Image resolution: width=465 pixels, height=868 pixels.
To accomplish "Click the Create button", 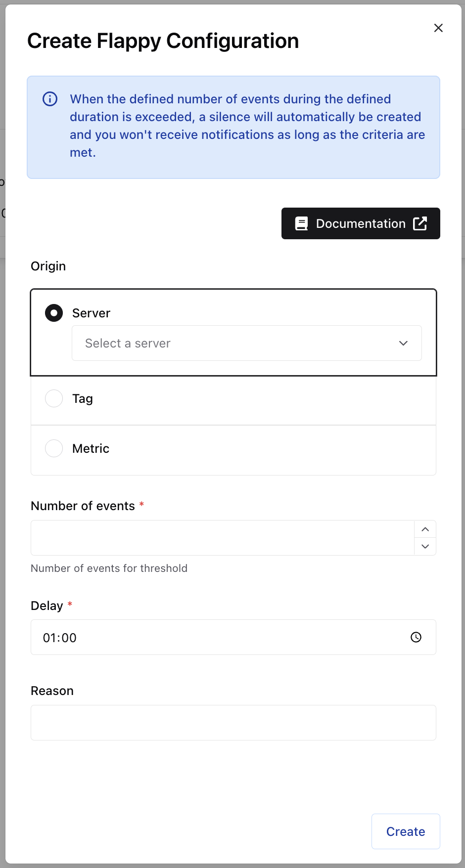I will tap(406, 831).
